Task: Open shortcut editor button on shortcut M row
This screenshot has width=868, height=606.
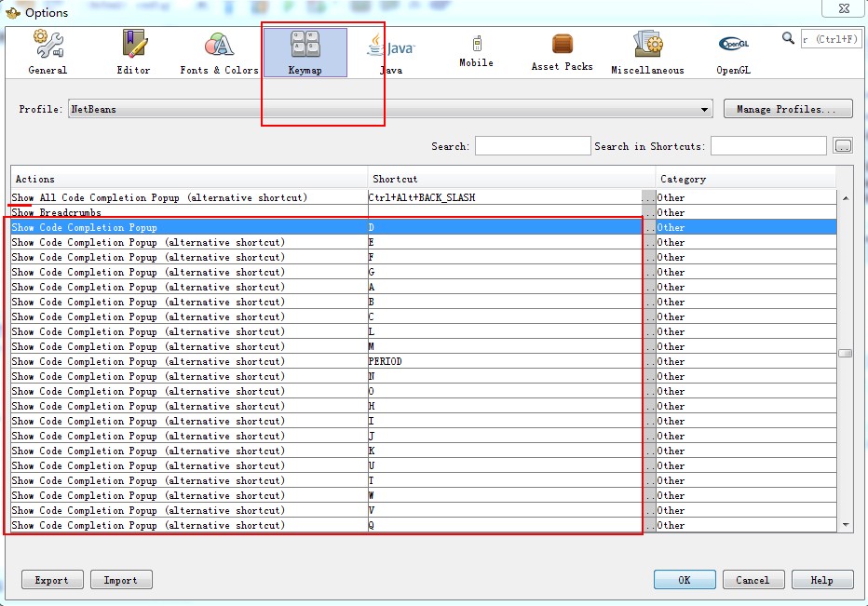Action: click(x=648, y=346)
